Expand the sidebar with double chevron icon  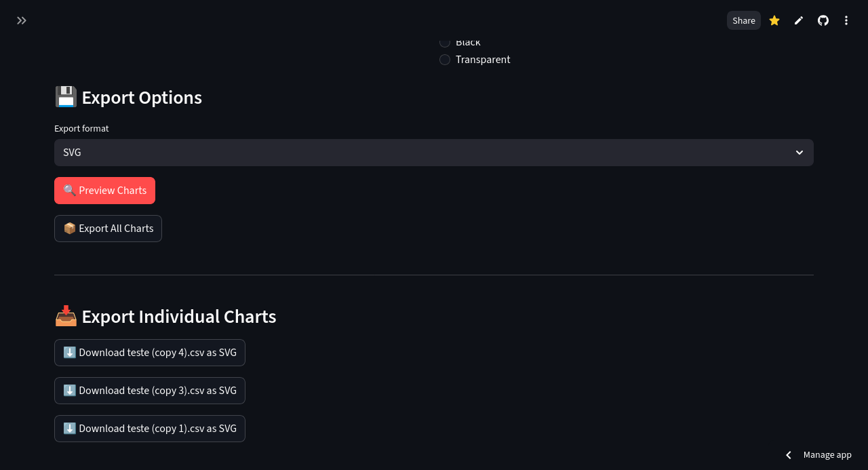[22, 20]
